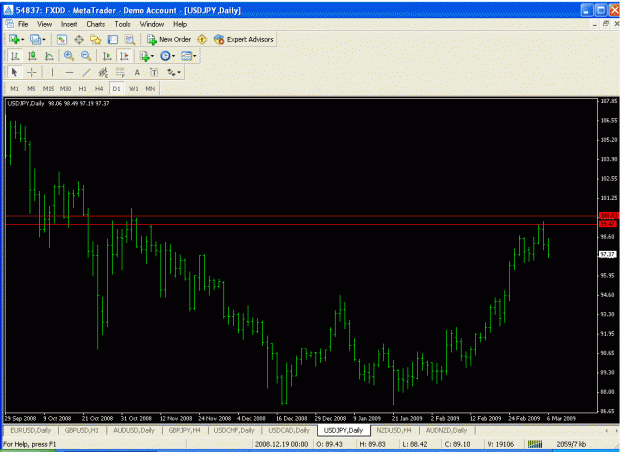Open the Help menu

180,24
